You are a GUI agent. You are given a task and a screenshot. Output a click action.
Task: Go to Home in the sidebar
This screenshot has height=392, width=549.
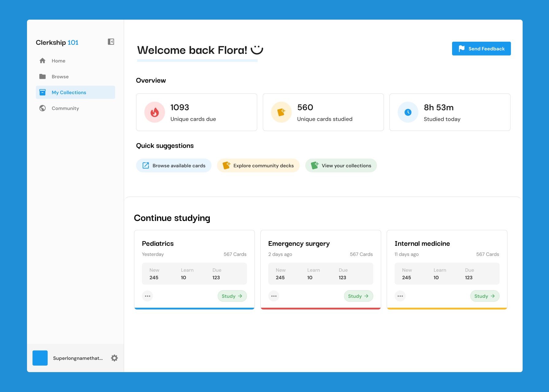(75, 61)
